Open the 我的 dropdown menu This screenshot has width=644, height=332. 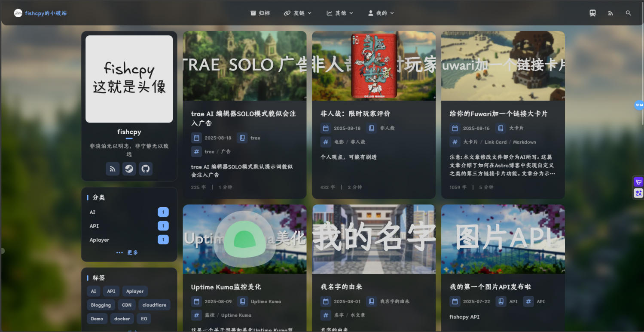[381, 13]
